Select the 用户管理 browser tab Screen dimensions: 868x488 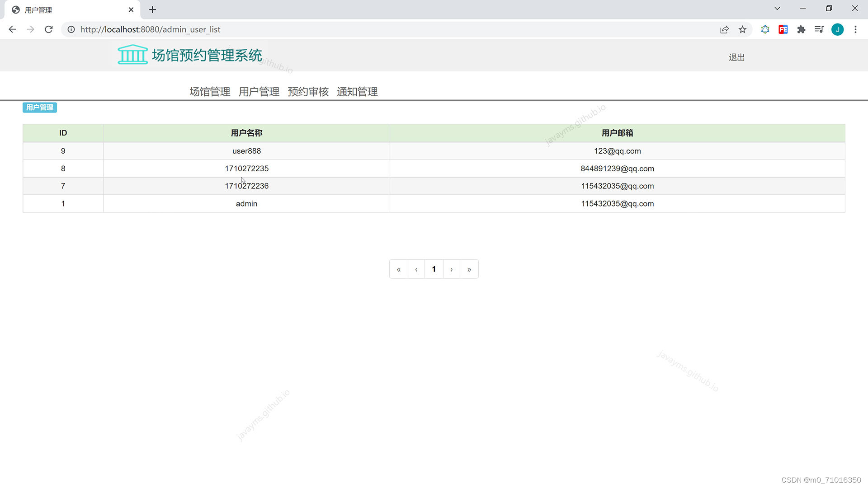coord(72,9)
